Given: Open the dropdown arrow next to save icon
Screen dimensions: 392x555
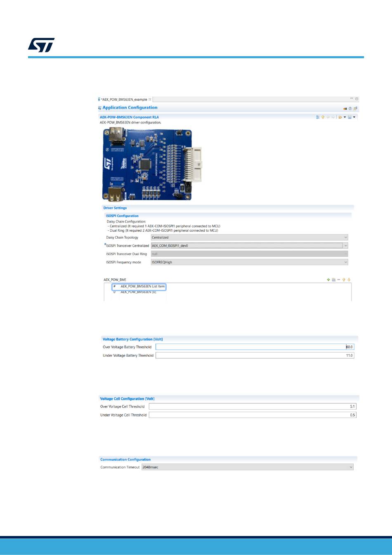Looking at the screenshot, I should click(x=354, y=117).
